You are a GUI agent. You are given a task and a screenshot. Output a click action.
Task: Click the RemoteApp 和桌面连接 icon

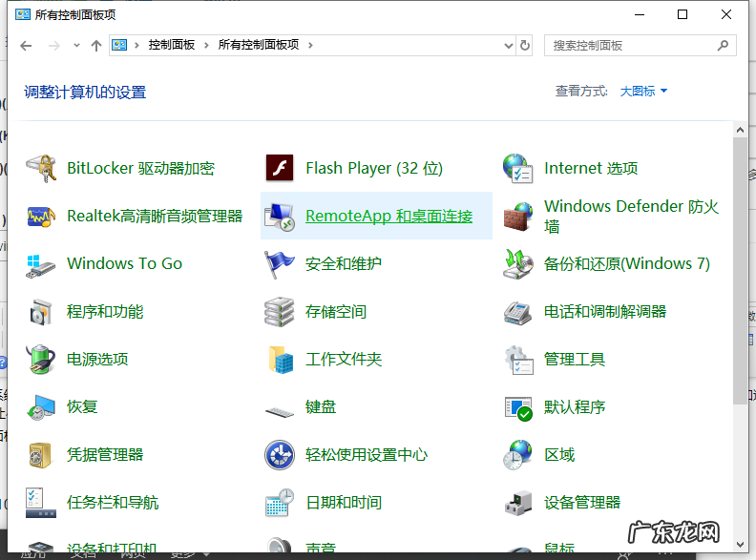[x=280, y=217]
